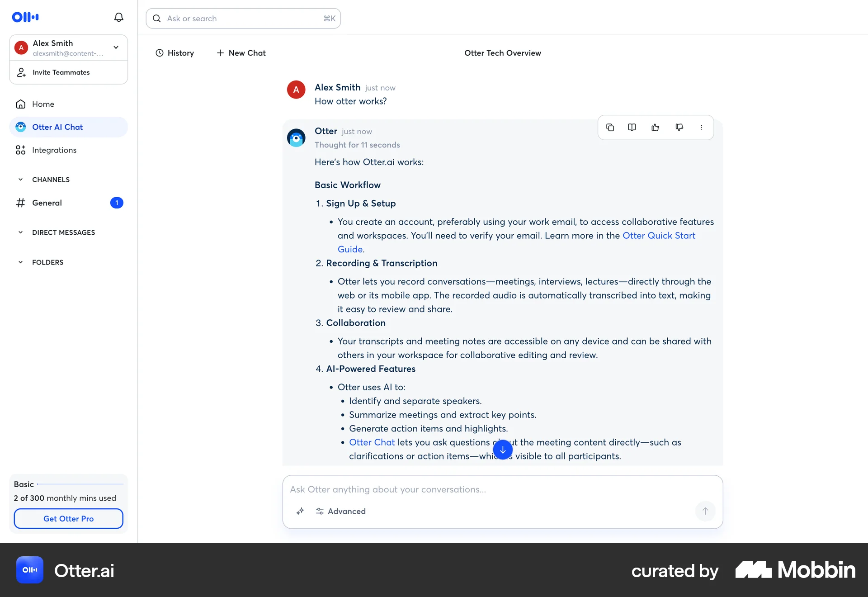Open Advanced chat settings
The height and width of the screenshot is (597, 868).
click(x=340, y=511)
